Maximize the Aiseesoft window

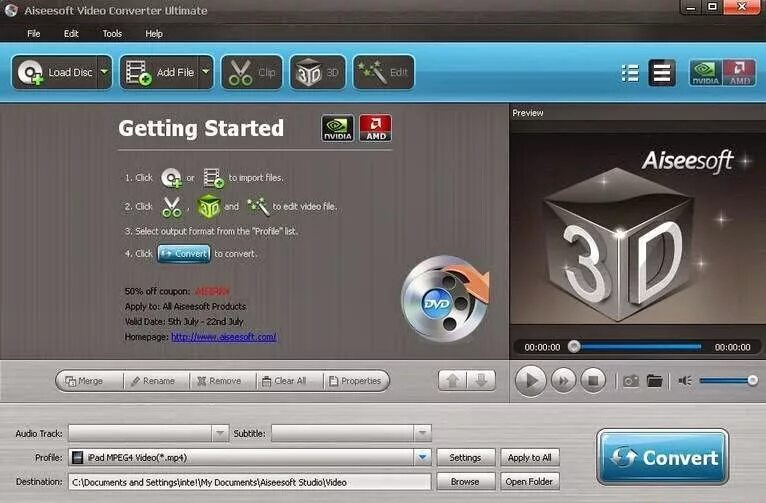click(712, 7)
